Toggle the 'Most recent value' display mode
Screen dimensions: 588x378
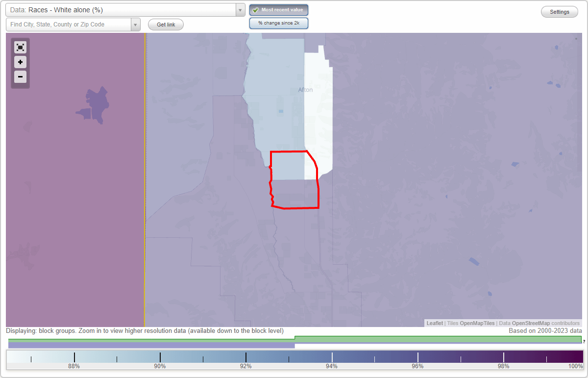(x=278, y=10)
